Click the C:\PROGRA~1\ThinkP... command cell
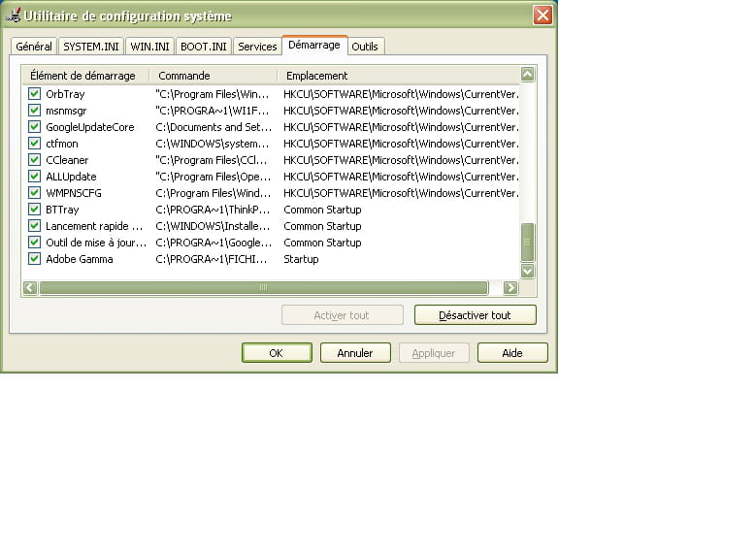Image resolution: width=756 pixels, height=552 pixels. (213, 210)
